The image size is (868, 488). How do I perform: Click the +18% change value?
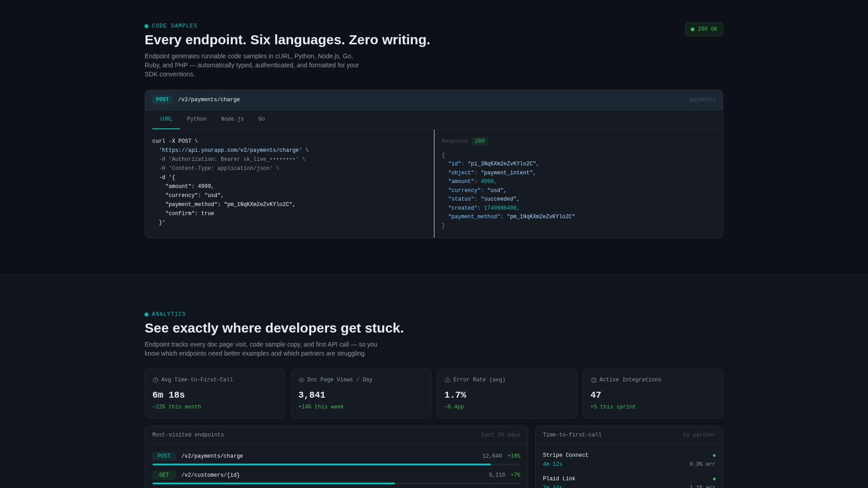[x=514, y=456]
